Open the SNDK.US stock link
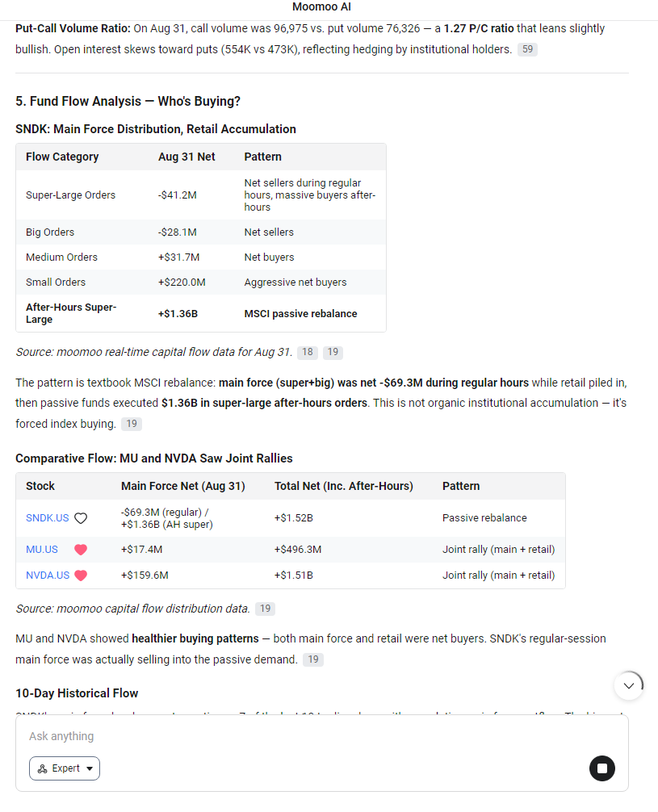This screenshot has height=812, width=658. pyautogui.click(x=47, y=518)
